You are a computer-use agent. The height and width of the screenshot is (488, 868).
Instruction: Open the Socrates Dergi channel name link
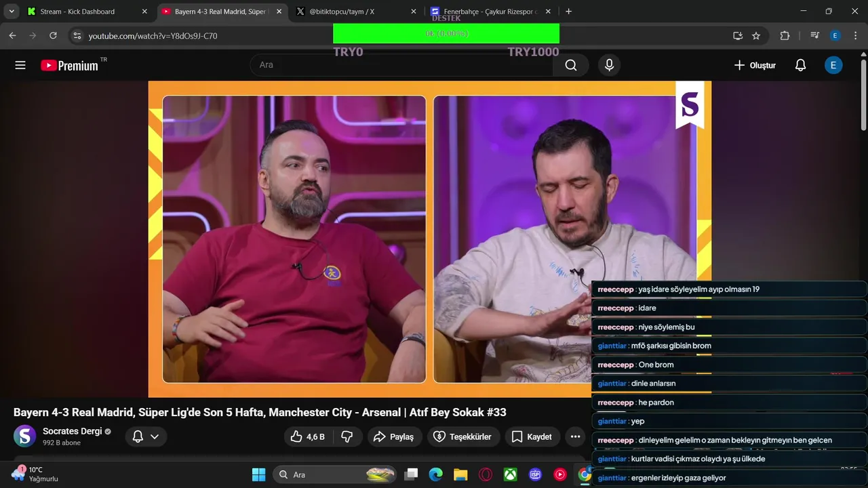[x=72, y=431]
